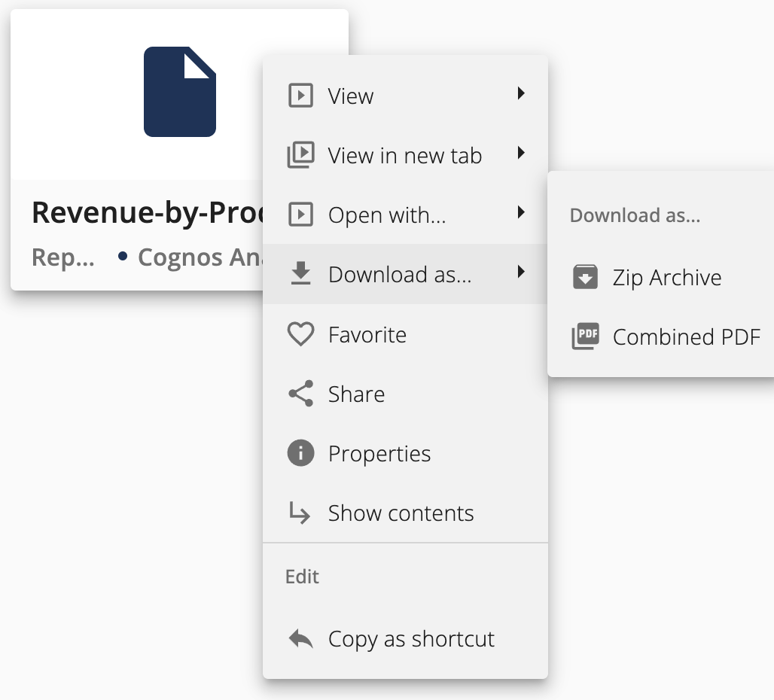Select View in new tab
This screenshot has width=774, height=700.
[x=405, y=155]
